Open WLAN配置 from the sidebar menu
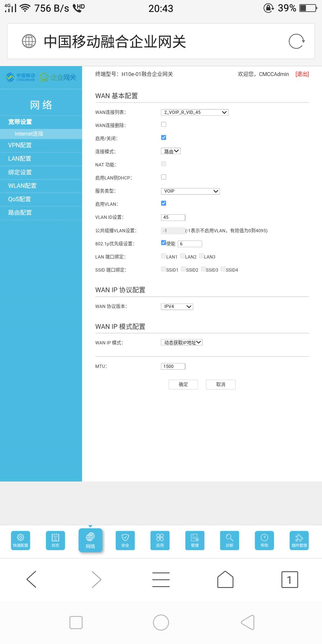This screenshot has height=644, width=322. click(22, 186)
